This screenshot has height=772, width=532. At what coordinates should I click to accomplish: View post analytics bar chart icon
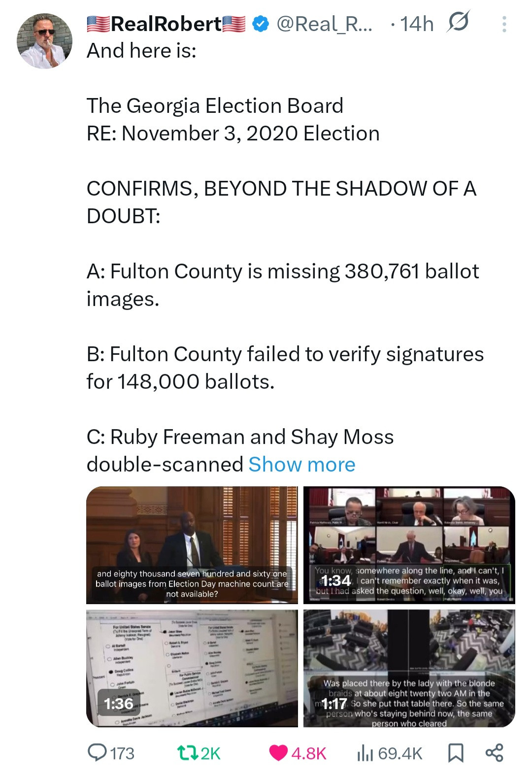coord(365,752)
